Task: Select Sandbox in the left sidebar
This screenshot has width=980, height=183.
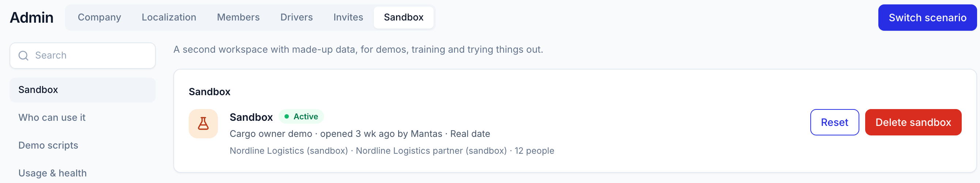Action: pyautogui.click(x=83, y=90)
